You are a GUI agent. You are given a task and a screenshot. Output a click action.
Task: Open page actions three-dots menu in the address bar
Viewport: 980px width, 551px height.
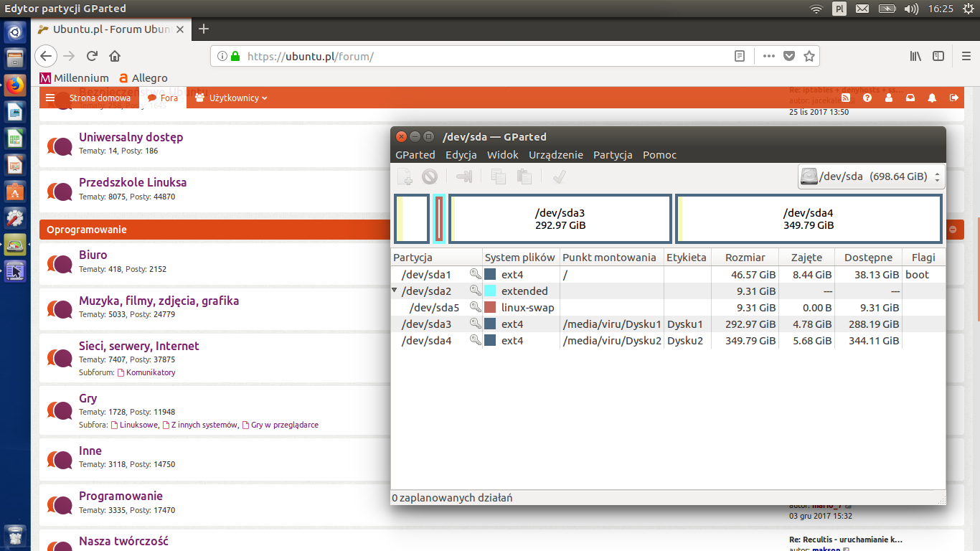coord(768,56)
